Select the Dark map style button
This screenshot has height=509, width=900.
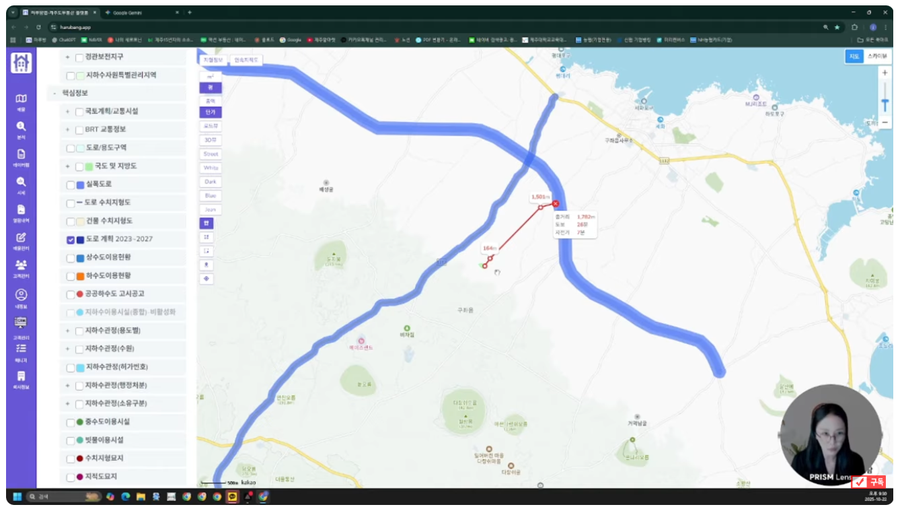[210, 182]
